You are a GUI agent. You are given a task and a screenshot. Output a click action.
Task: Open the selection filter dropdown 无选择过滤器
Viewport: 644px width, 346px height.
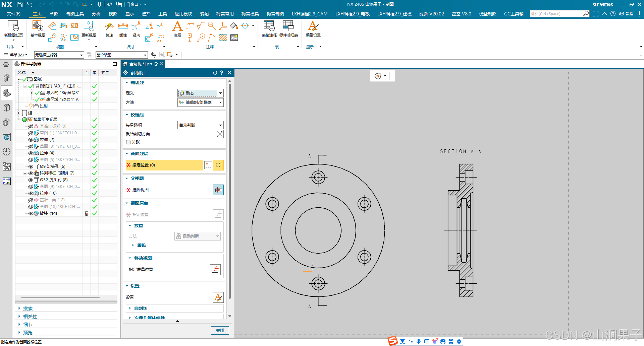(x=59, y=55)
